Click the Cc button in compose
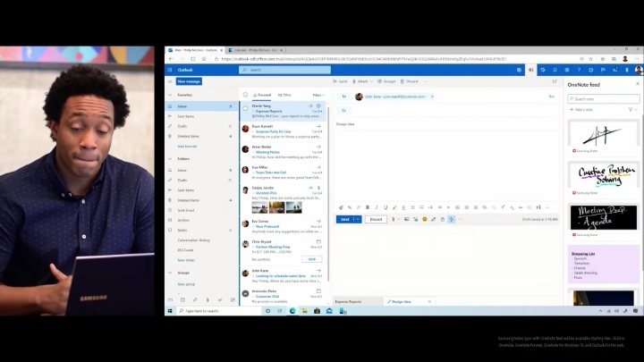 pos(344,111)
